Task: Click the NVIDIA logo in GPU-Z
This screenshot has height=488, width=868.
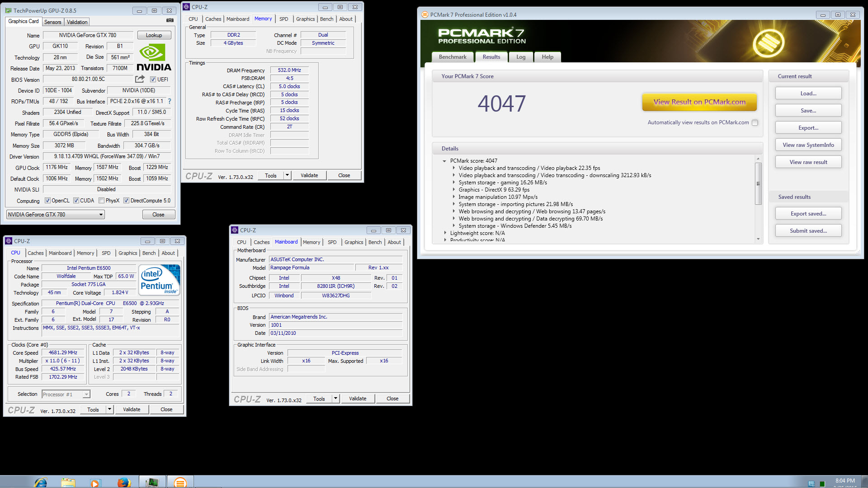Action: tap(154, 57)
